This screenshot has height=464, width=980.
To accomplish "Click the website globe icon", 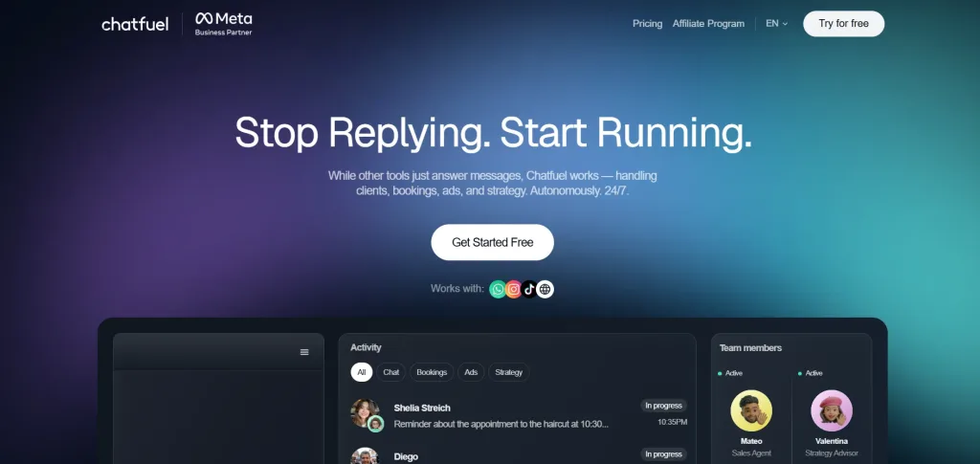I will pos(545,289).
